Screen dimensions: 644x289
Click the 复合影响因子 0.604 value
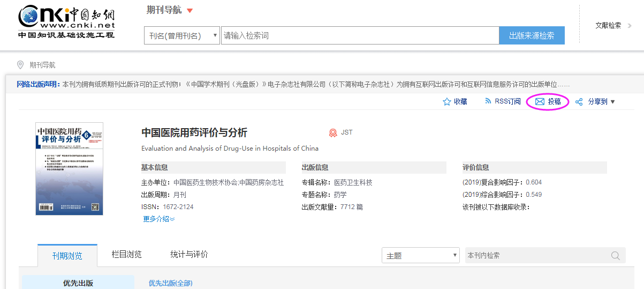(534, 182)
